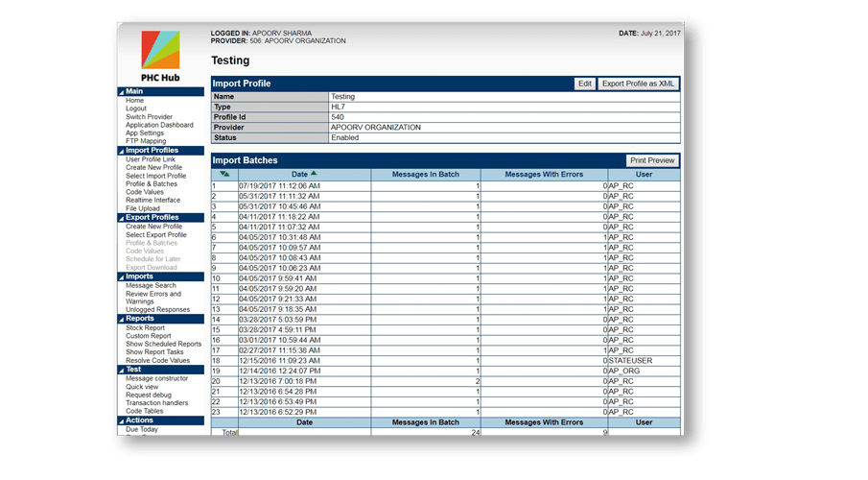Open Unlogged Responses link
This screenshot has width=868, height=480.
click(x=157, y=310)
